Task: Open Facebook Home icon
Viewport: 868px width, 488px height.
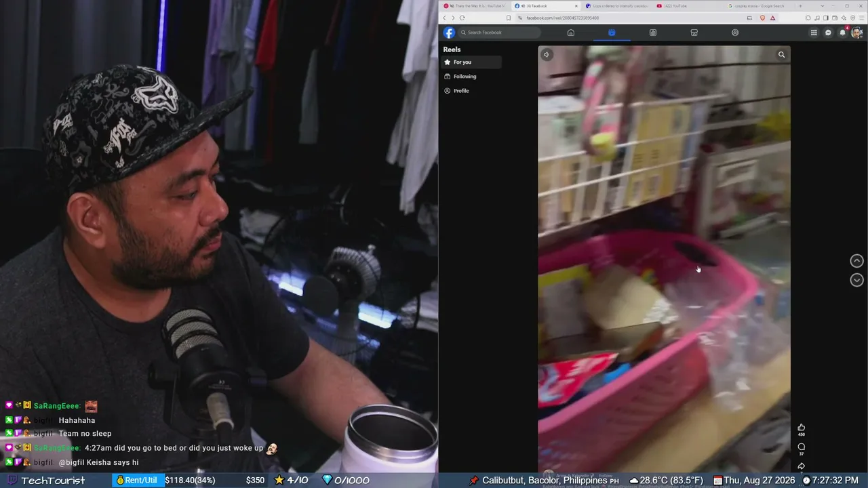Action: pyautogui.click(x=571, y=33)
